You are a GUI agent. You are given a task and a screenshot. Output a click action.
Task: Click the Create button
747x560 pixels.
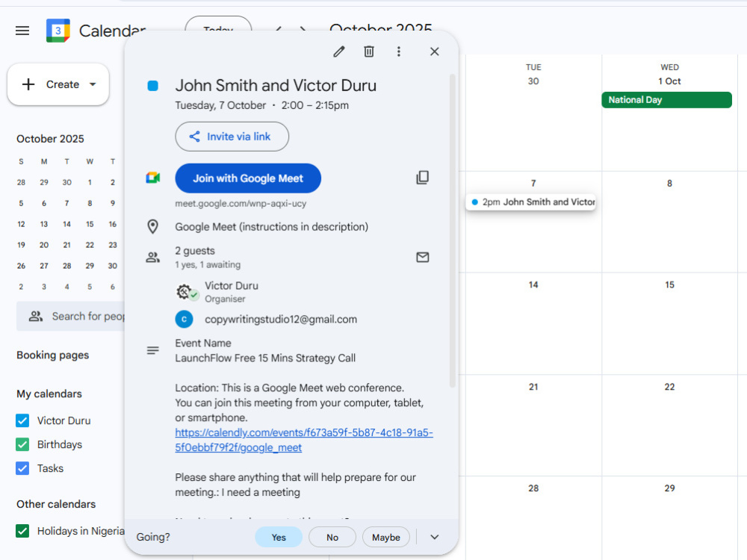58,84
